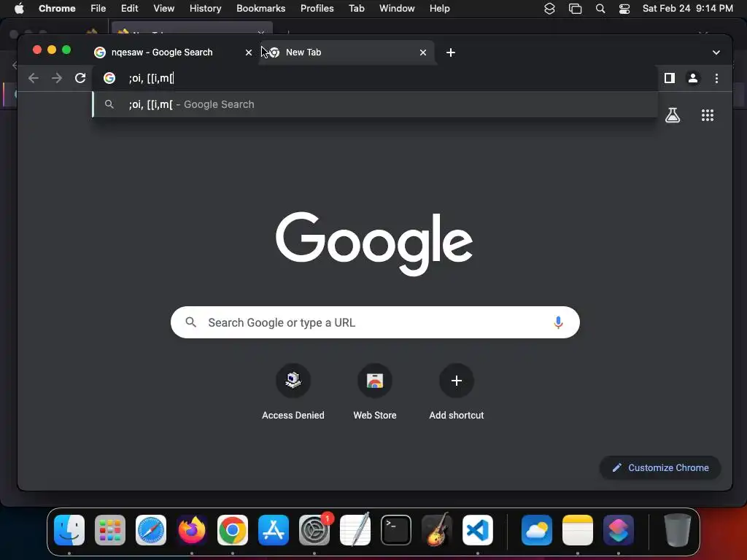Open Google Chrome in the Dock
Screen dimensions: 747x560
(x=233, y=530)
